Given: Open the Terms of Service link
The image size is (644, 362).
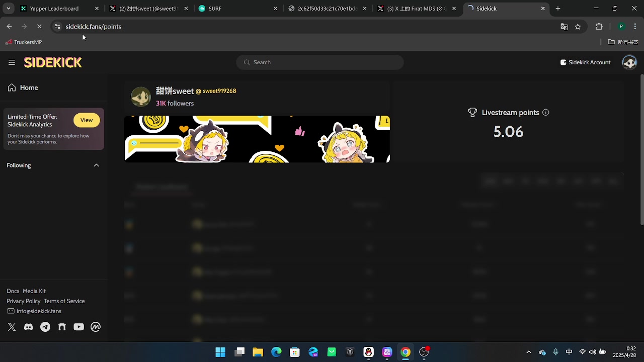Looking at the screenshot, I should coord(64,301).
